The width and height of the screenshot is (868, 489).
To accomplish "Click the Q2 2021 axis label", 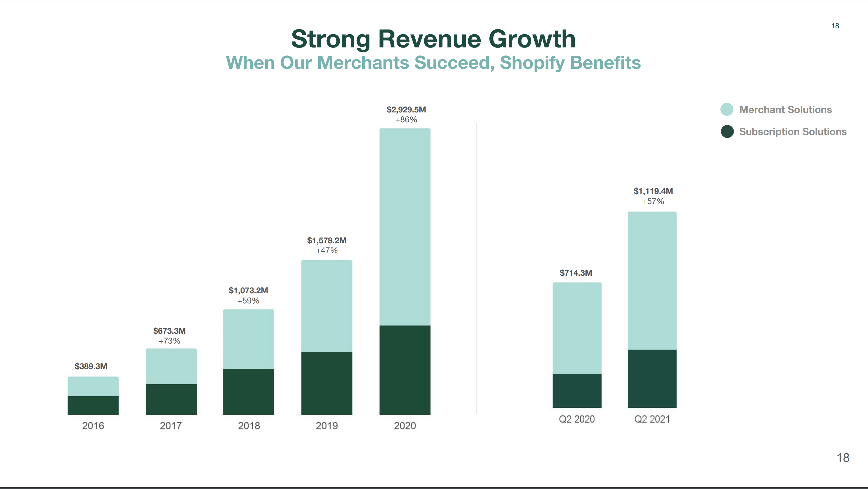I will coord(652,419).
